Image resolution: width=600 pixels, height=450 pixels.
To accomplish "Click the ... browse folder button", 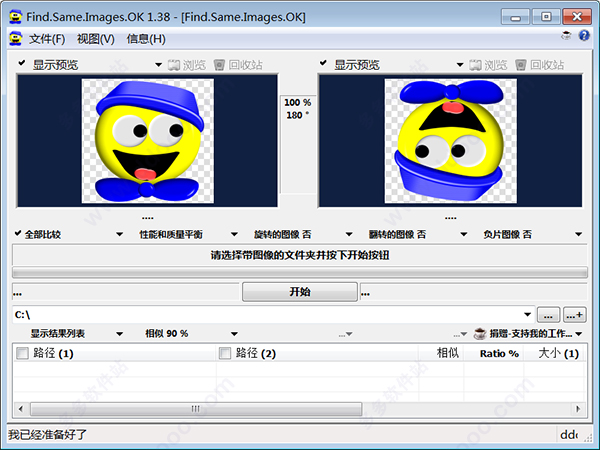I will click(x=548, y=315).
